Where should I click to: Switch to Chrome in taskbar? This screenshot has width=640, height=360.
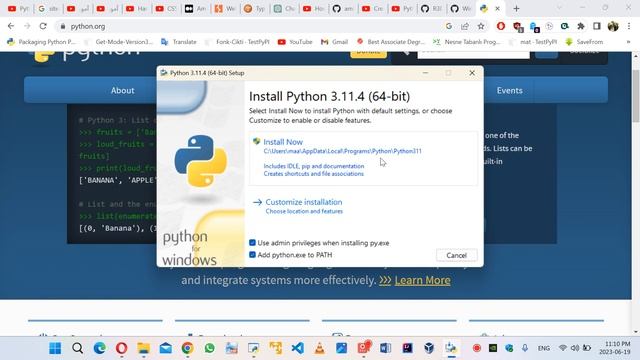188,348
